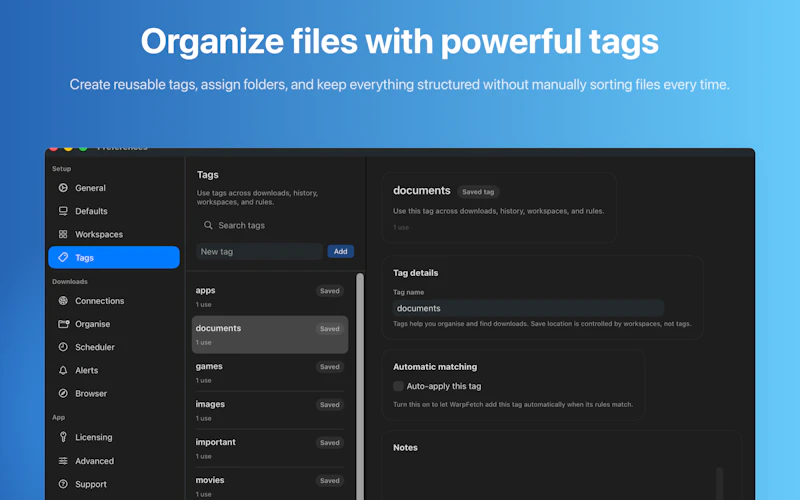Image resolution: width=800 pixels, height=500 pixels.
Task: Open Advanced settings
Action: coord(114,461)
